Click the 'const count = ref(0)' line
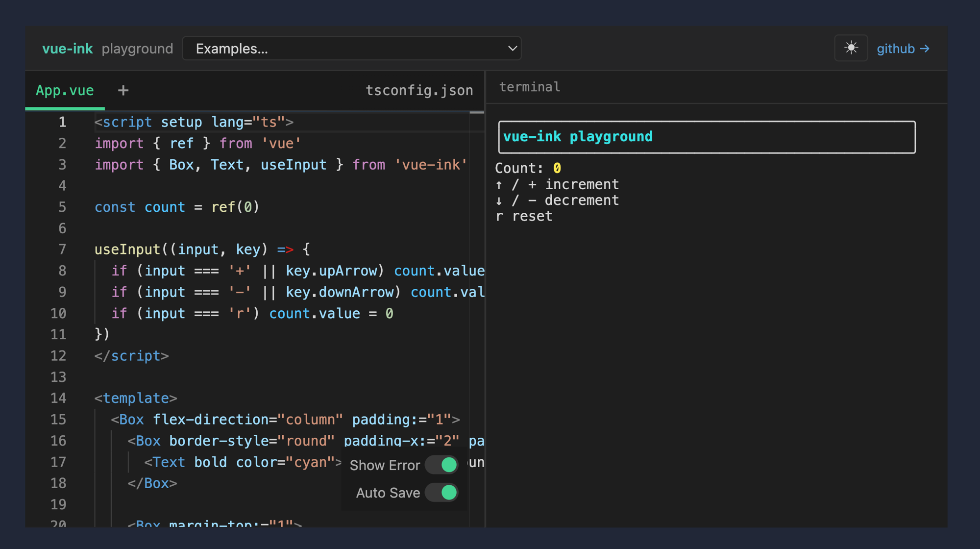The image size is (980, 549). click(x=177, y=207)
